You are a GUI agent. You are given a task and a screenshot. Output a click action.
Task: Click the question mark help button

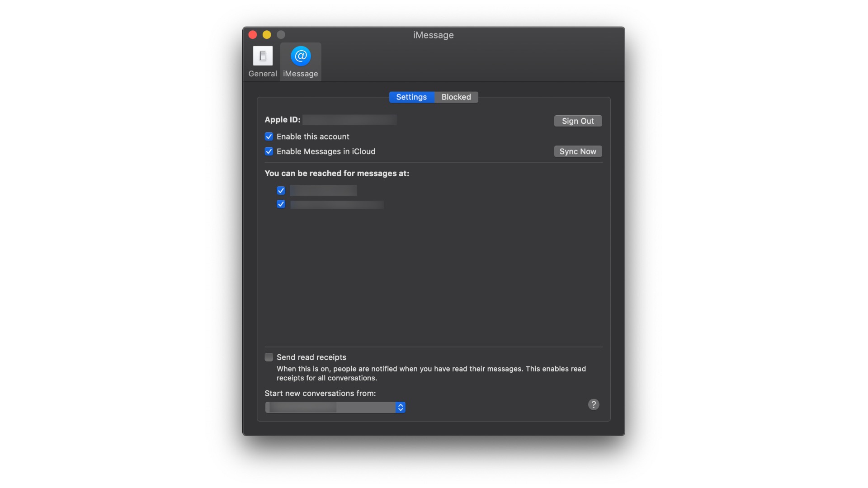(x=594, y=404)
